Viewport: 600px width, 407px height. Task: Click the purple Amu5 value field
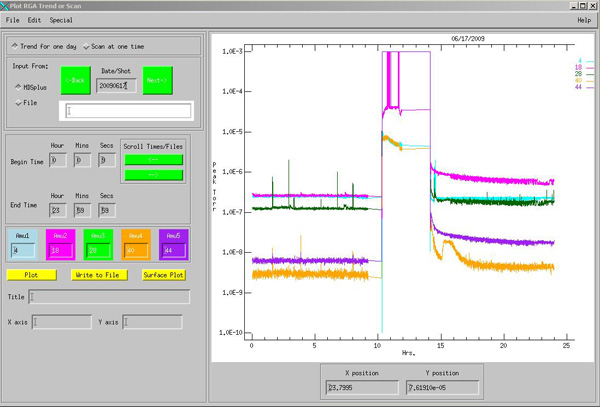(x=174, y=251)
